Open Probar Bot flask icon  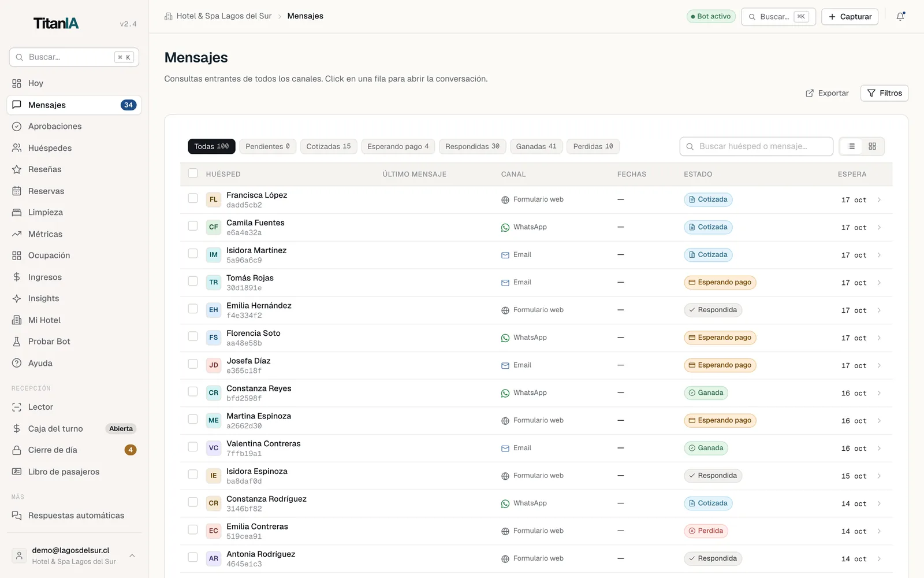click(x=17, y=342)
